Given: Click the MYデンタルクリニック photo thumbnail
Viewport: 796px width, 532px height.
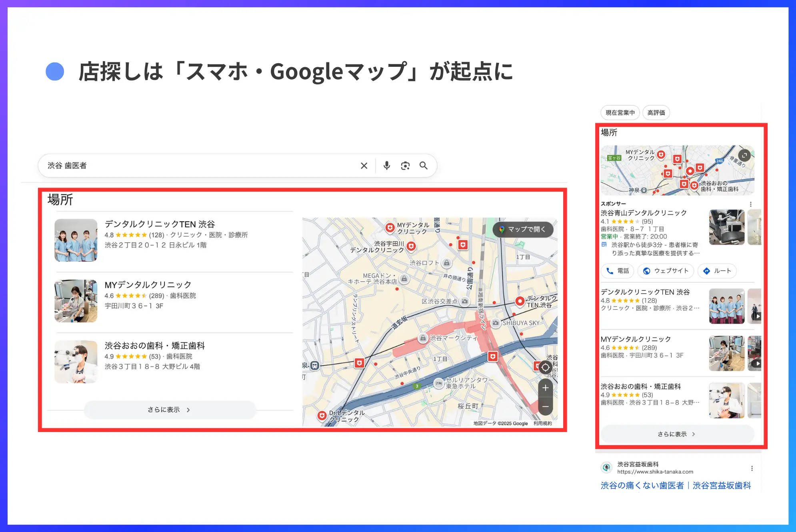Looking at the screenshot, I should click(76, 301).
